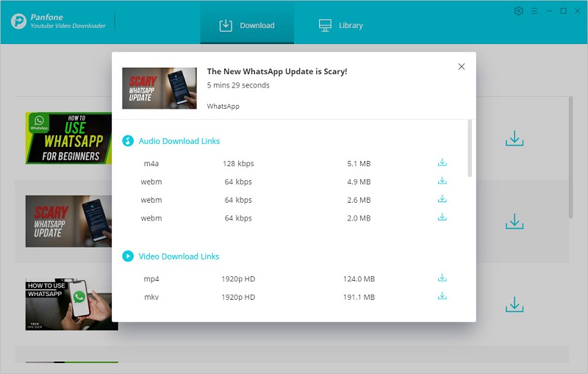This screenshot has width=588, height=374.
Task: Open the Scary WhatsApp Update dialog thumbnail
Action: click(159, 88)
